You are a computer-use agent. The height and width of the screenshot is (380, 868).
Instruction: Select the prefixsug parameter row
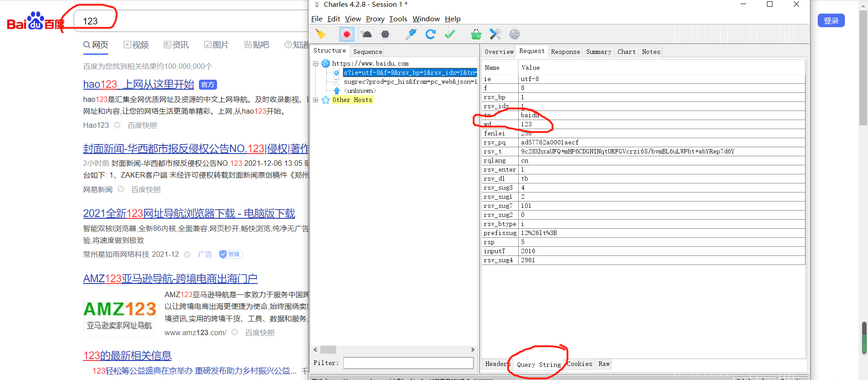pyautogui.click(x=643, y=233)
